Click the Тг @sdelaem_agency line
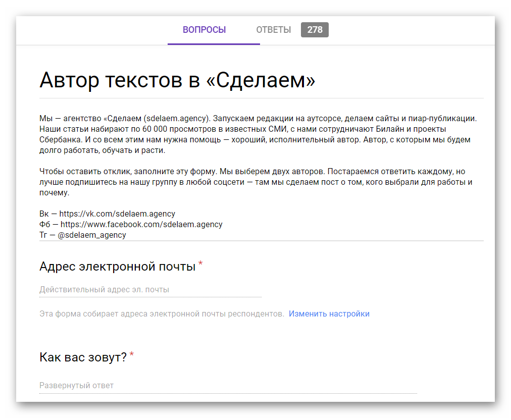The width and height of the screenshot is (511, 420). click(83, 235)
